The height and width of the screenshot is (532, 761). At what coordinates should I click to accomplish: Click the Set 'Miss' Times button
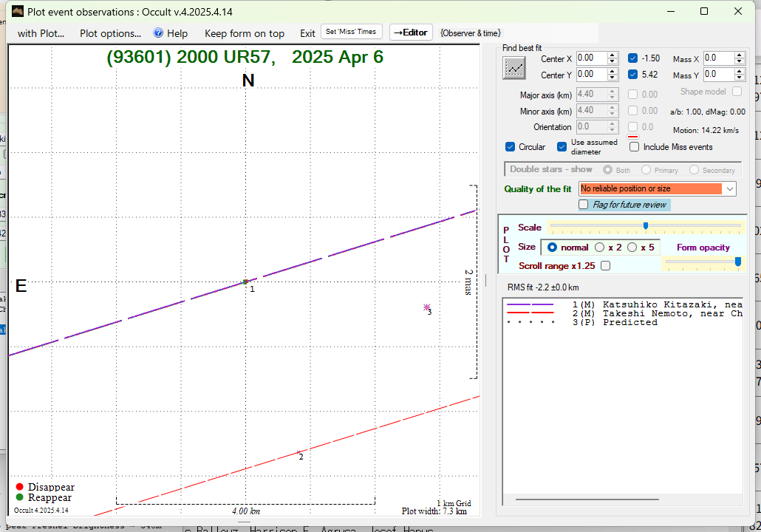352,32
